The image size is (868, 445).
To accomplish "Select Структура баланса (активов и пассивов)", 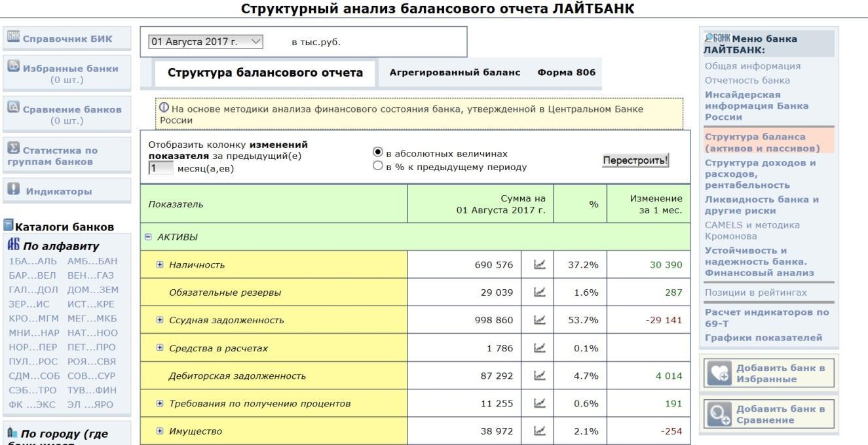I will coord(763,143).
